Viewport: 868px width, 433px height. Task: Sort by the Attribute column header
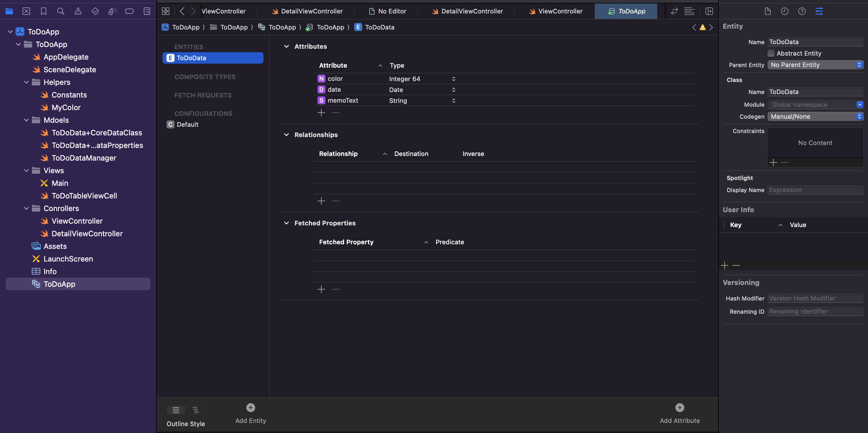pos(350,65)
